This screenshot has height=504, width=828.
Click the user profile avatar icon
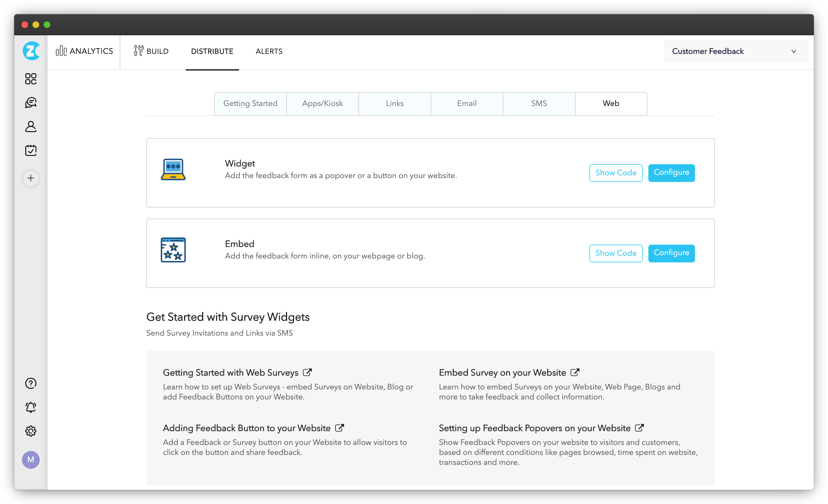click(x=31, y=460)
